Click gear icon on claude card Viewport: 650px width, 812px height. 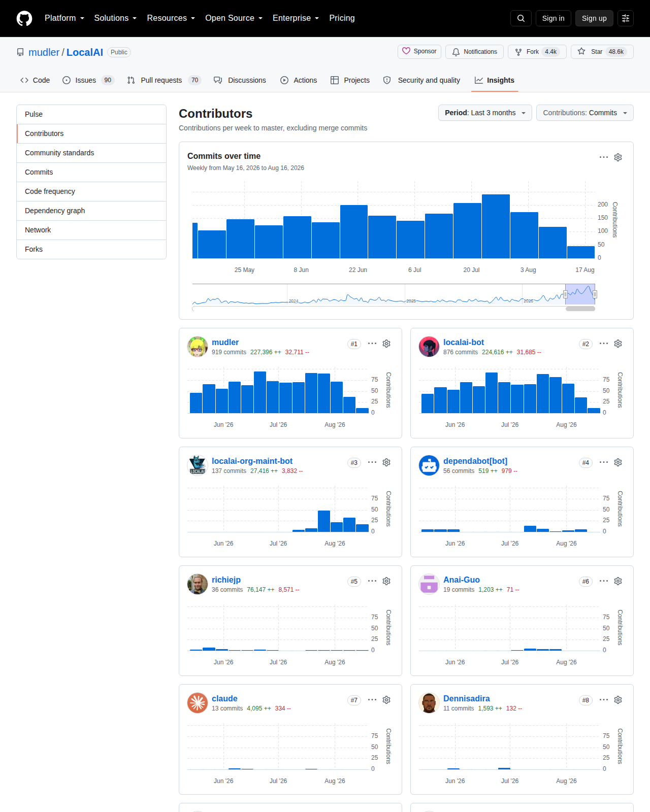coord(386,700)
